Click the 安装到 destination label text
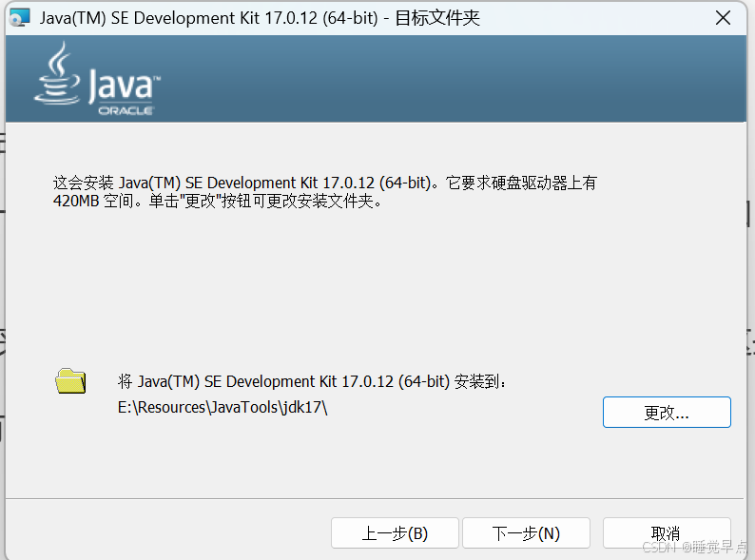The height and width of the screenshot is (560, 755). (312, 381)
